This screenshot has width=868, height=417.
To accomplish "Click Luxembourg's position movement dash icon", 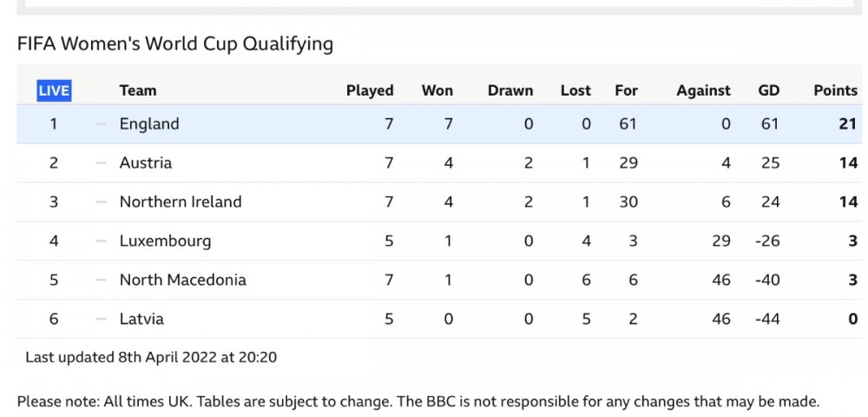I will 102,241.
